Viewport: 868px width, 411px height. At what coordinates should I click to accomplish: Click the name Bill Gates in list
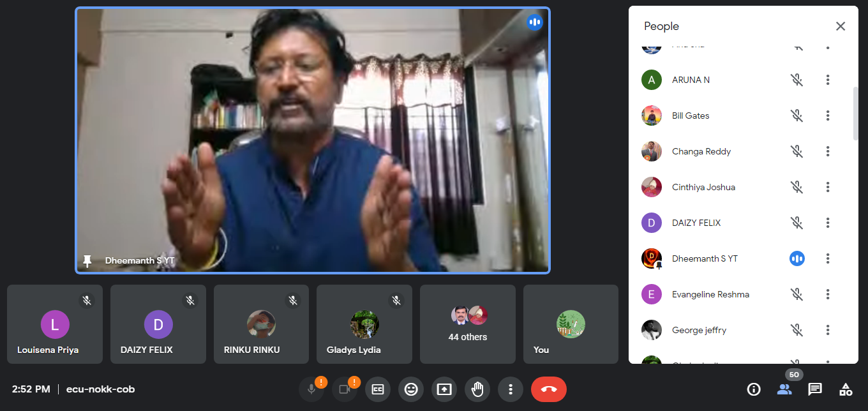point(691,116)
